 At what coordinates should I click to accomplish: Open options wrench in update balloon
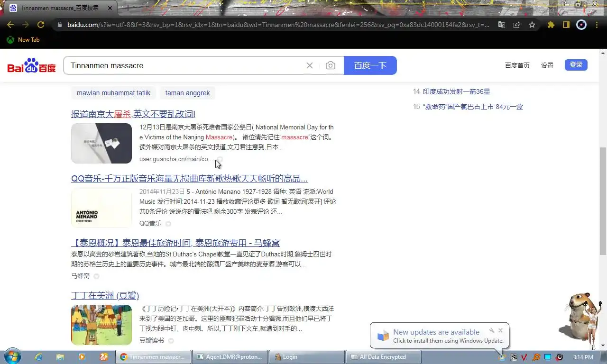point(492,330)
